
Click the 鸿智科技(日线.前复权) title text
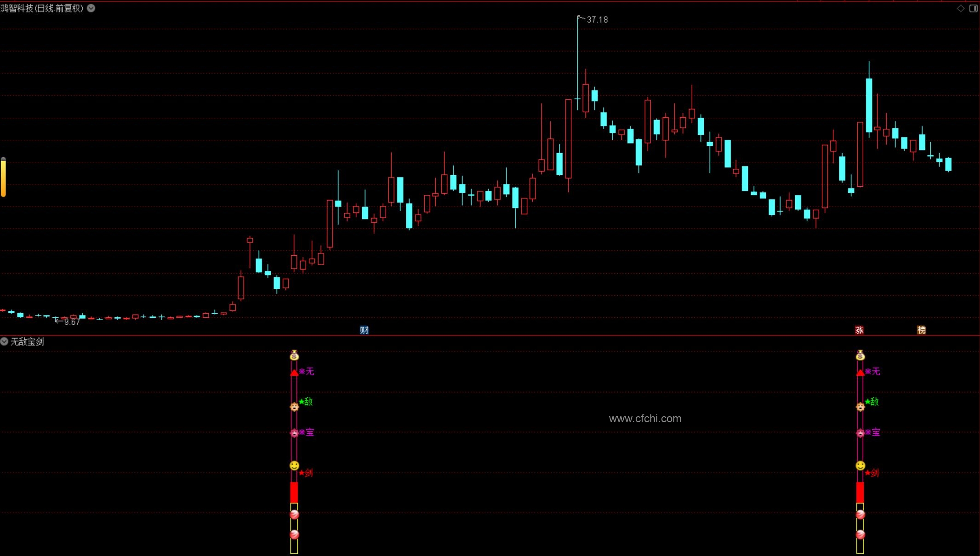[42, 8]
